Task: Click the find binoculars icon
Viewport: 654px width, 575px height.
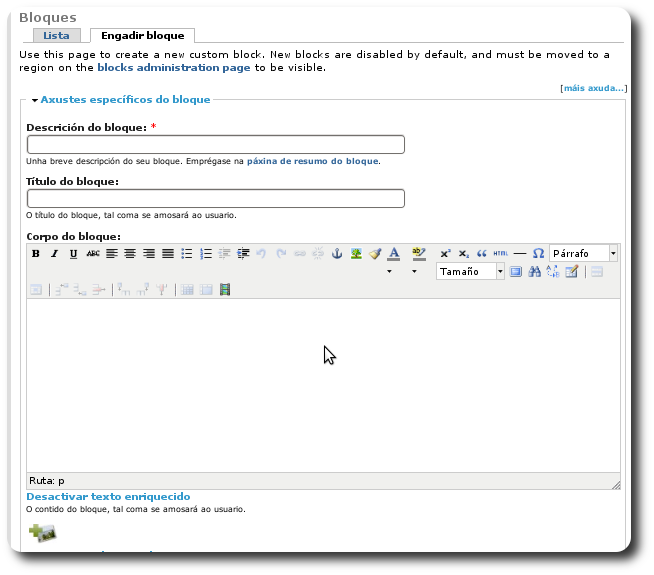Action: click(x=534, y=272)
